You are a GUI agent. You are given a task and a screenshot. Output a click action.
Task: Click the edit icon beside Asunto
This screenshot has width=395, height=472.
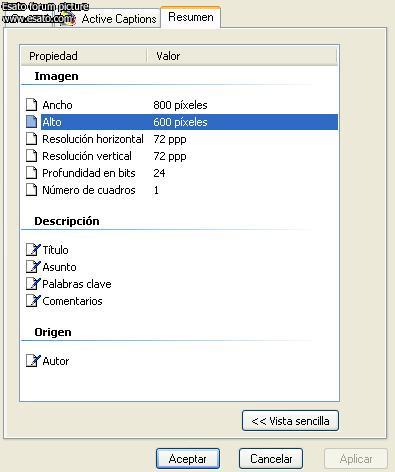(33, 266)
